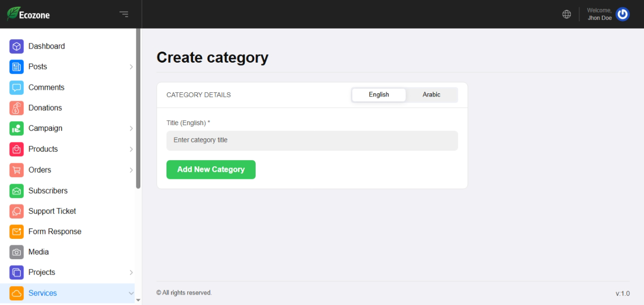The image size is (644, 305).
Task: Switch to Arabic language tab
Action: [431, 95]
